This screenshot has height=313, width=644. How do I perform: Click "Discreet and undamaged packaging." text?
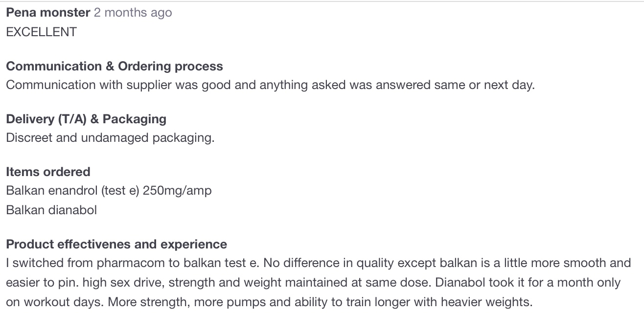(x=110, y=137)
